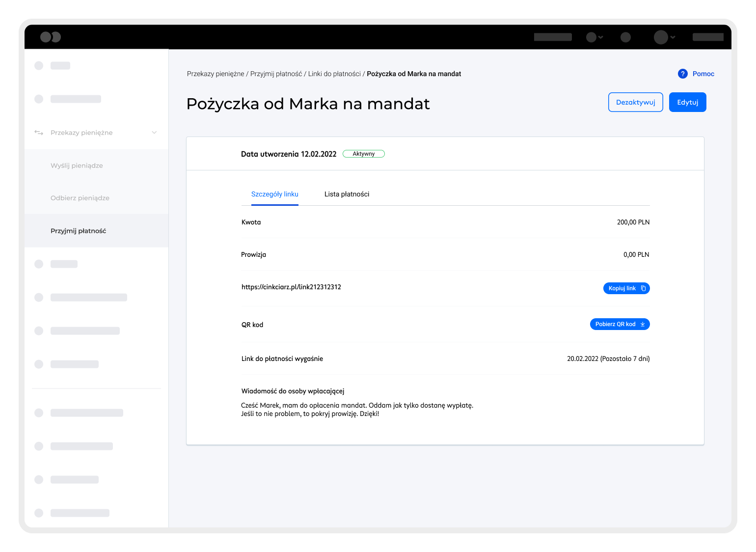
Task: Open the dropdown chevron beside the largest header avatar
Action: point(673,37)
